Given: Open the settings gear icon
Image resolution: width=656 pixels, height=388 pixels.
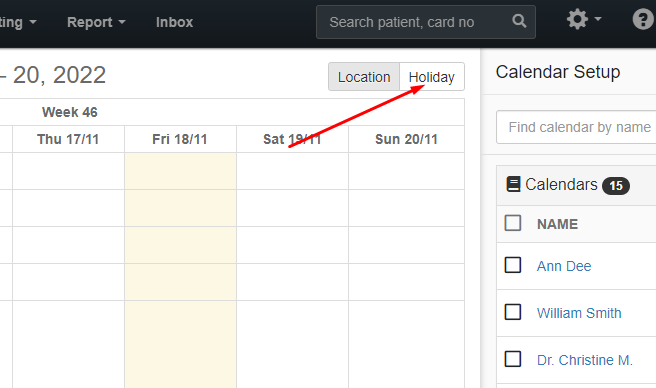Looking at the screenshot, I should click(577, 19).
